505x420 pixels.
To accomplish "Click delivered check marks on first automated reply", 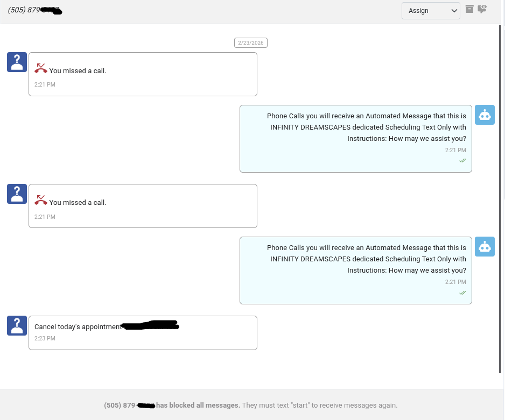I will tap(462, 160).
